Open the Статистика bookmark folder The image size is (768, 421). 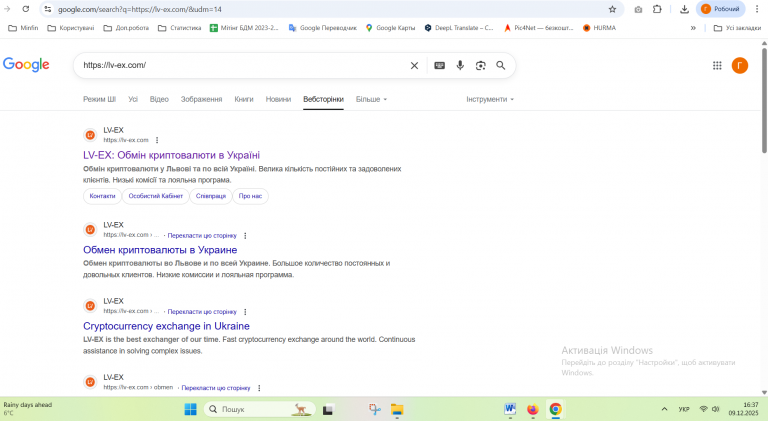click(179, 28)
